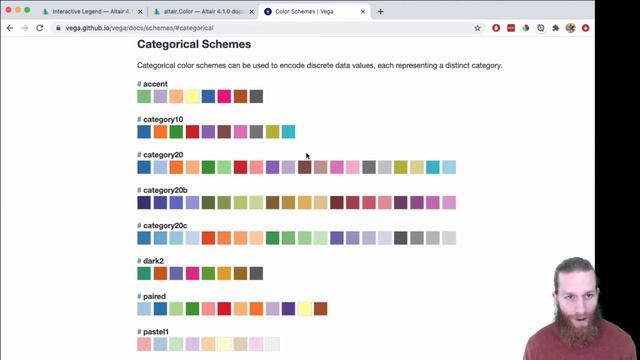Image resolution: width=640 pixels, height=360 pixels.
Task: Click the first pink swatch in pastel1
Action: coord(144,344)
